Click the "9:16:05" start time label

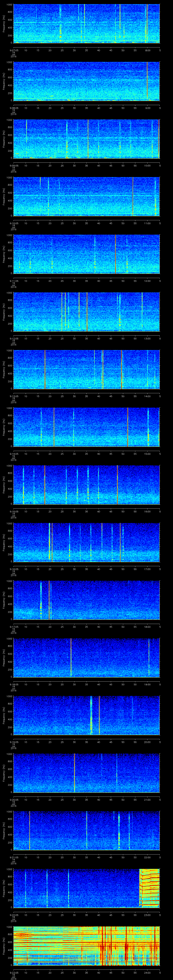(x=14, y=569)
